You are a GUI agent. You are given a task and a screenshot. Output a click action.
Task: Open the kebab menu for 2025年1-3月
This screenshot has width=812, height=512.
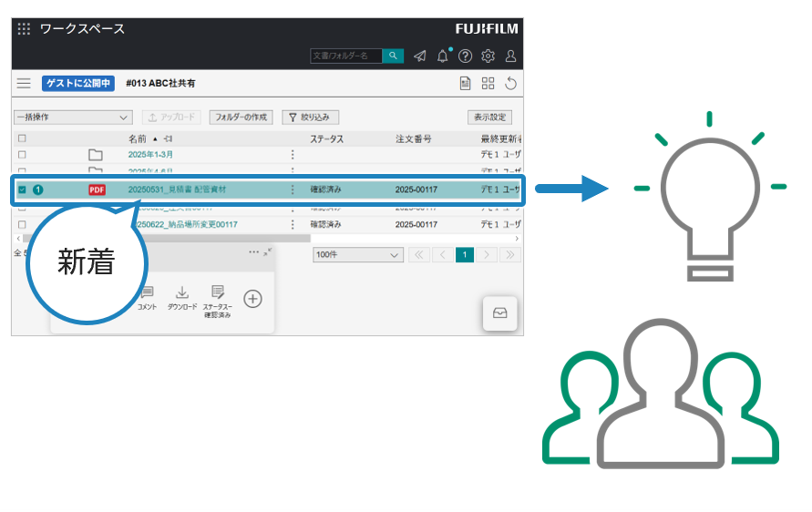click(293, 155)
